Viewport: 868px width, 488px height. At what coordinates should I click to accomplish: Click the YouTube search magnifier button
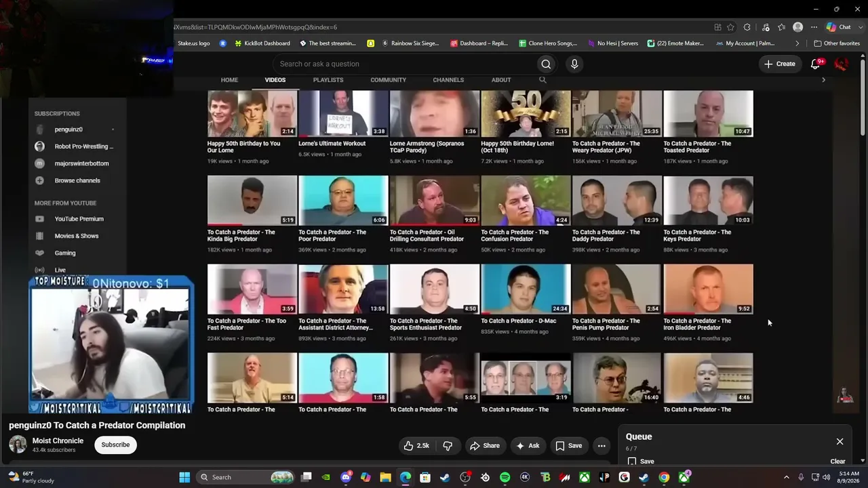pos(546,64)
